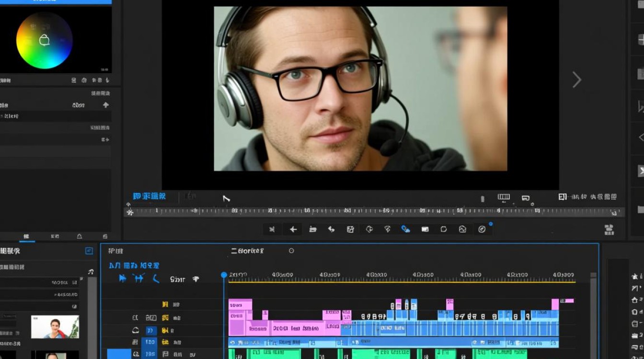Screen dimensions: 644x359
Task: Click the blue curved tool icon in timeline header
Action: pyautogui.click(x=155, y=278)
